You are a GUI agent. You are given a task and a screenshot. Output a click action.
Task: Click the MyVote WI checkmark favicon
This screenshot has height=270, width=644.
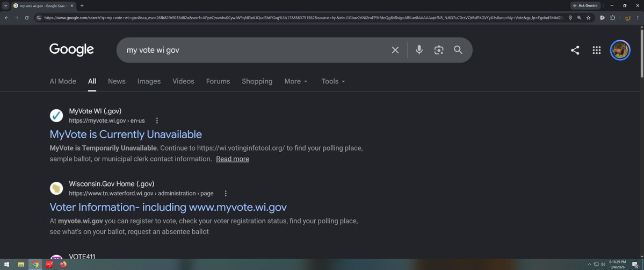(56, 116)
